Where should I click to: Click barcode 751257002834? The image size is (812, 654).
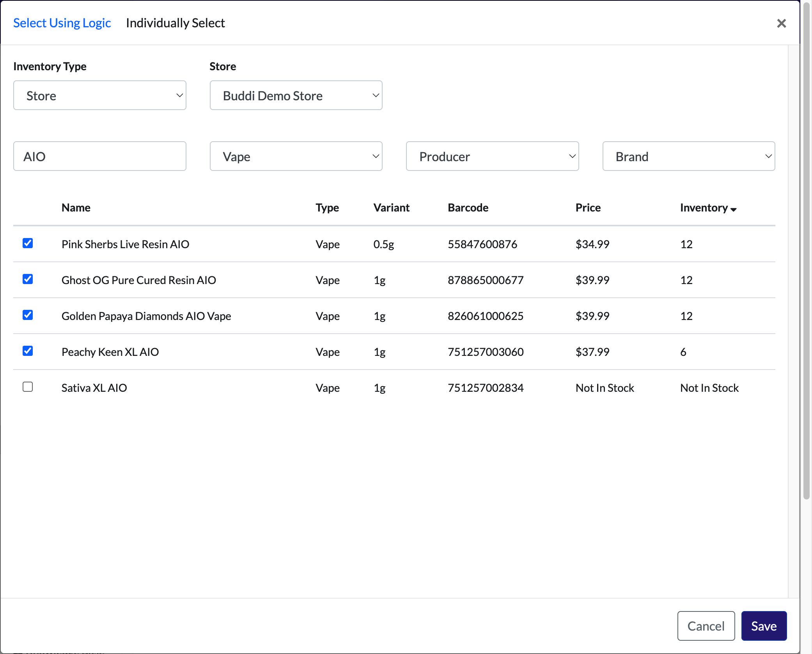pos(486,388)
